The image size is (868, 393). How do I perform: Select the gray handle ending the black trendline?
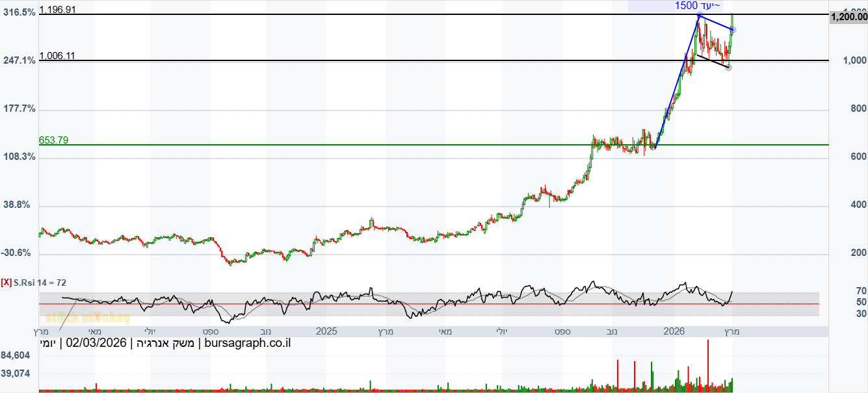(x=728, y=67)
